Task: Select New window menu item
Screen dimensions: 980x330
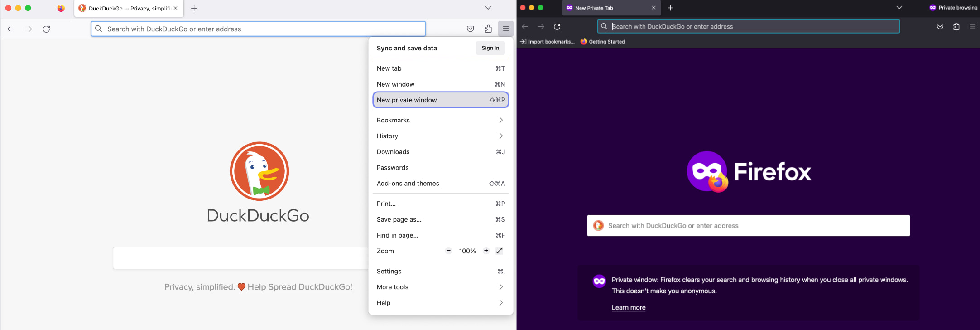Action: click(441, 84)
